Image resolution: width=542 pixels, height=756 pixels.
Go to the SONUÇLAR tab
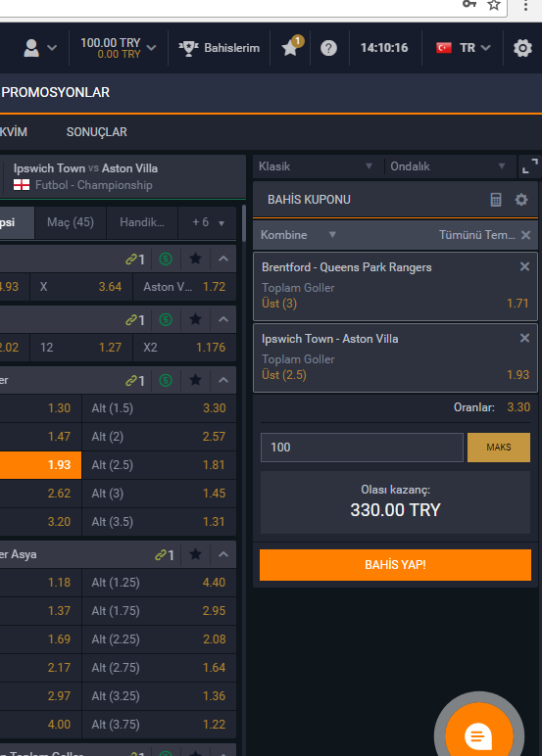pyautogui.click(x=96, y=131)
